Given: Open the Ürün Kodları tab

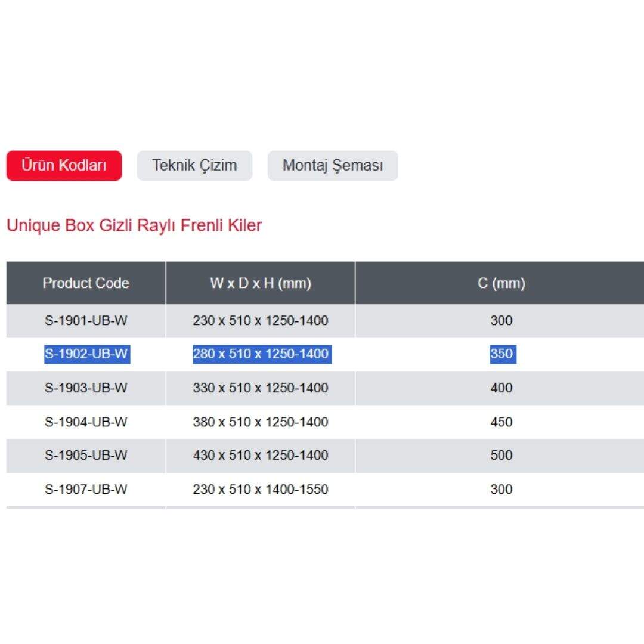Looking at the screenshot, I should tap(64, 165).
